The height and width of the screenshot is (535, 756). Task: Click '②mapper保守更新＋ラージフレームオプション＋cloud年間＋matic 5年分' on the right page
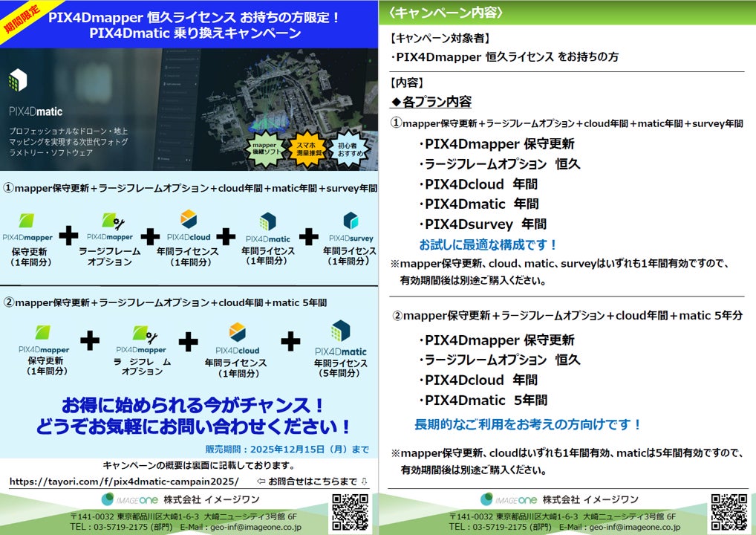(568, 316)
